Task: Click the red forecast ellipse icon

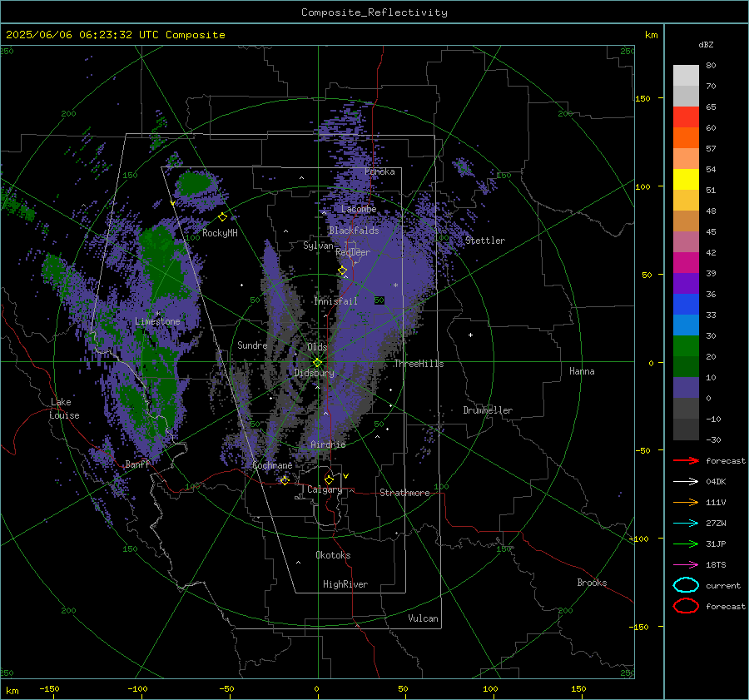Action: tap(686, 606)
